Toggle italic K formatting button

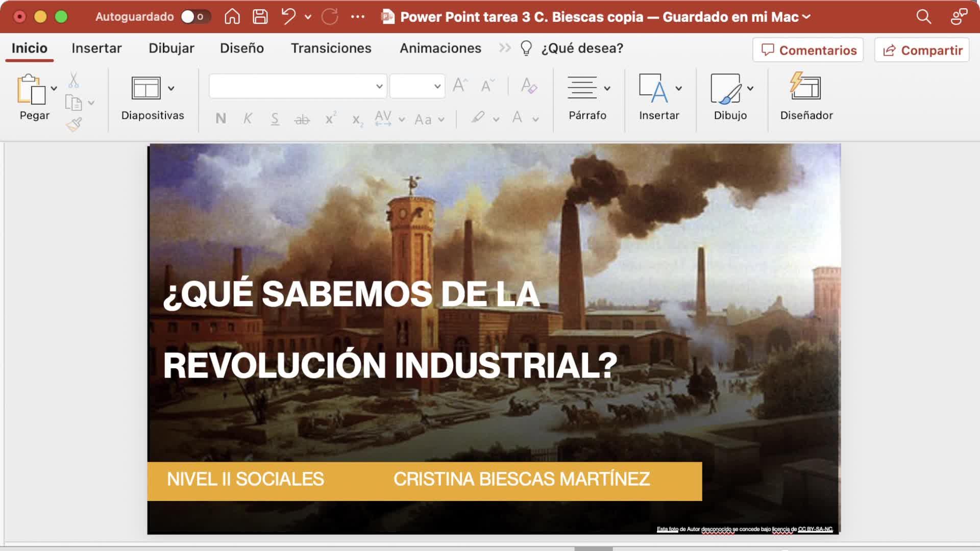point(248,119)
